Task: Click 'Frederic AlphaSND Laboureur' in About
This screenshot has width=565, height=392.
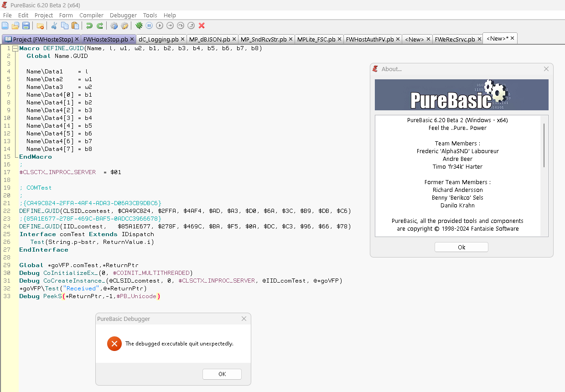Action: point(458,151)
